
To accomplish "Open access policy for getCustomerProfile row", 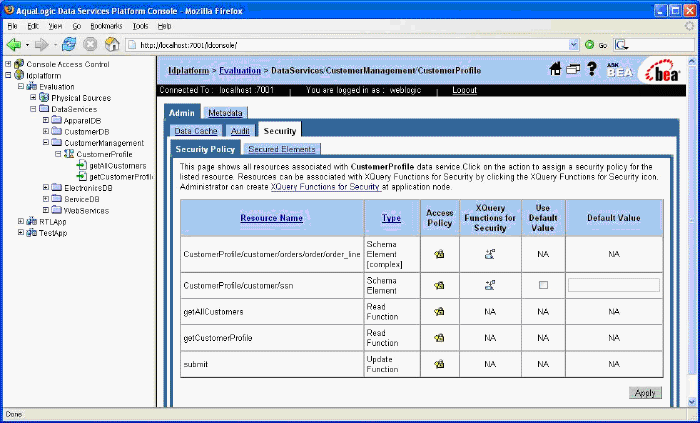I will (439, 338).
